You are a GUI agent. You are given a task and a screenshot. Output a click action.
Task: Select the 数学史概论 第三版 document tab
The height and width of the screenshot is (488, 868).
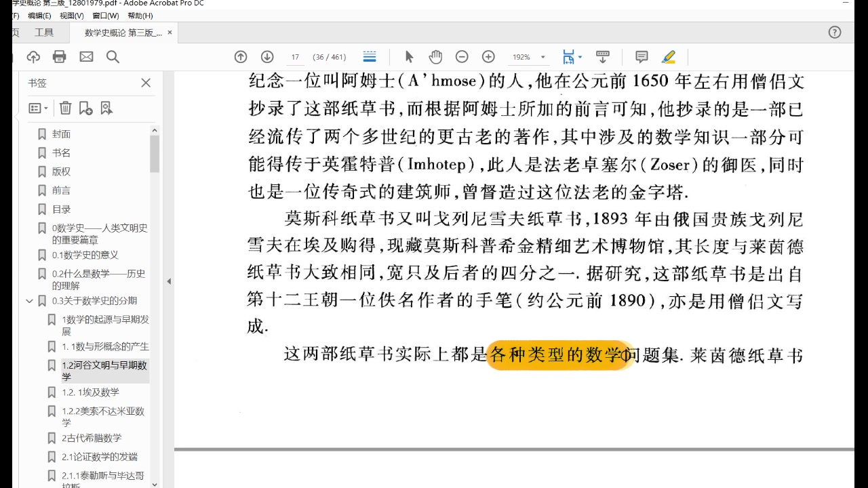pos(123,33)
